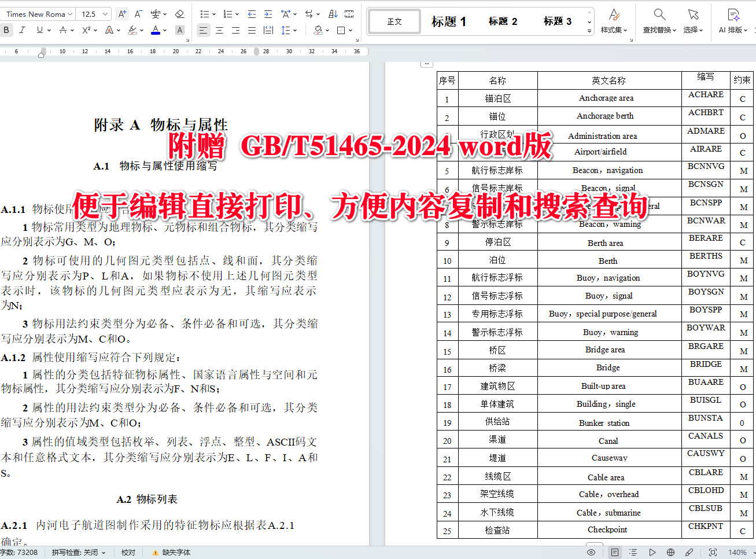
Task: Expand underline style dropdown arrow
Action: point(49,30)
